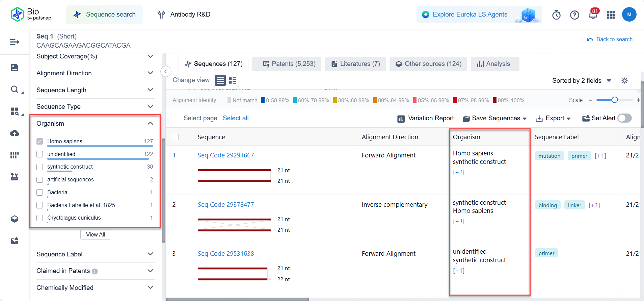The width and height of the screenshot is (644, 301).
Task: Open the Analysis tab
Action: [493, 64]
